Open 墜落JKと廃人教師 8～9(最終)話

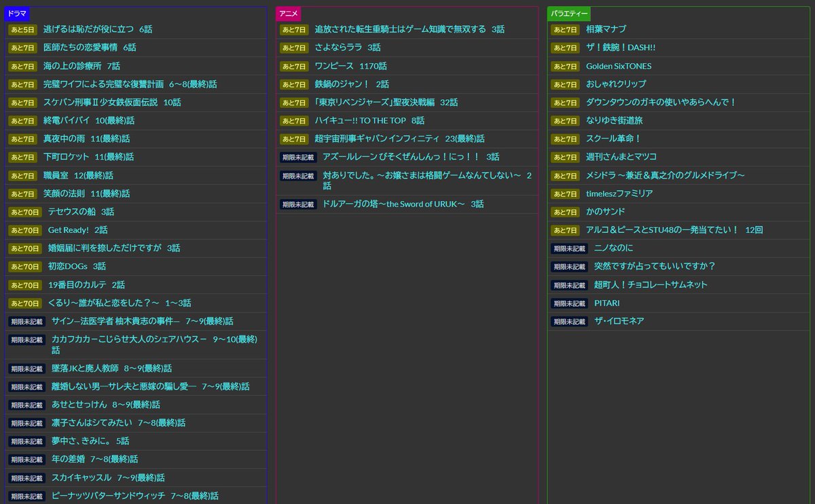click(x=111, y=368)
